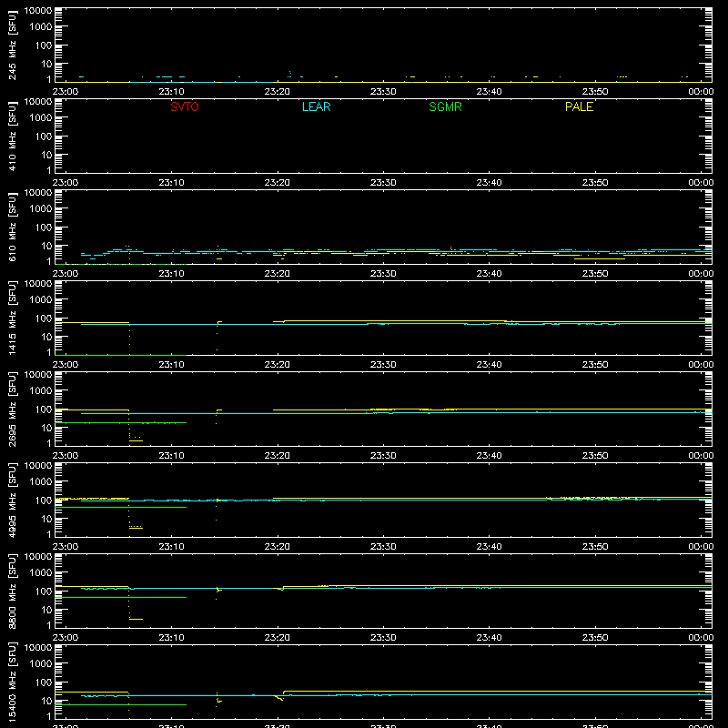728x728 pixels.
Task: Select the '245 MHz [SFU]' axis title
Action: tap(12, 45)
